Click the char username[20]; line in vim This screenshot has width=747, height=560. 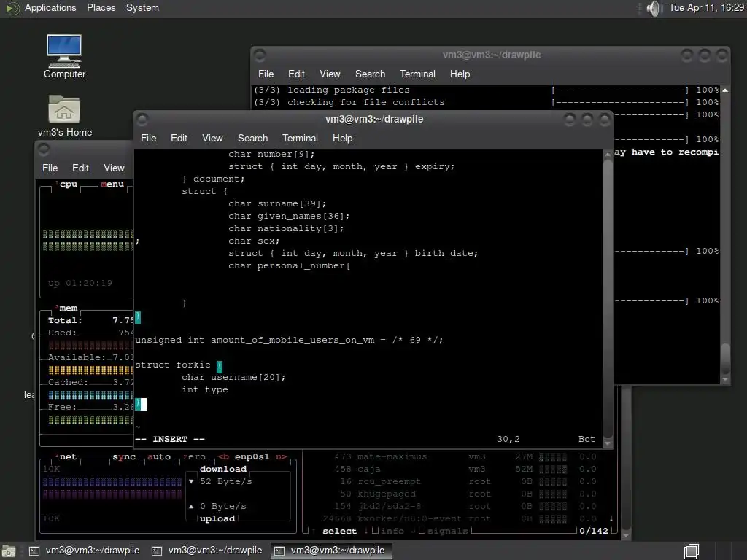pyautogui.click(x=233, y=377)
